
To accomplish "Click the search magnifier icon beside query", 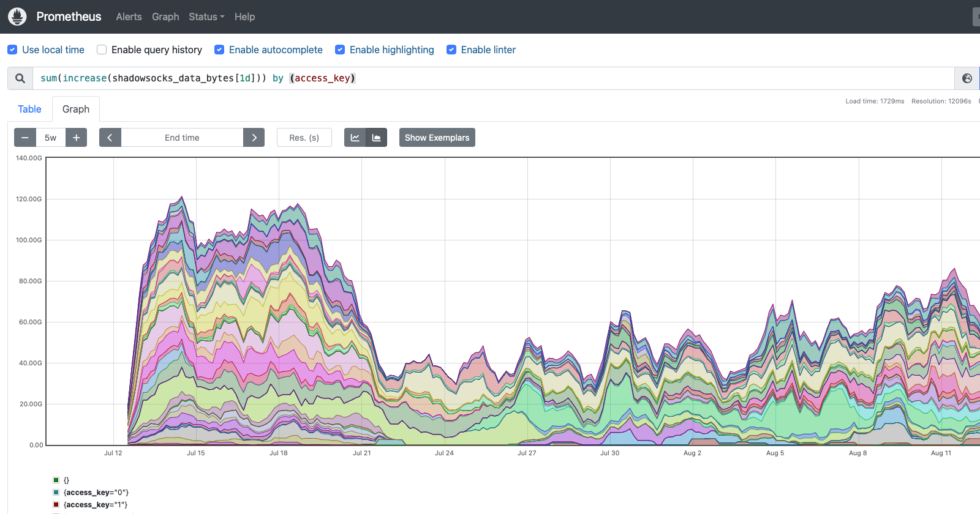I will click(20, 78).
